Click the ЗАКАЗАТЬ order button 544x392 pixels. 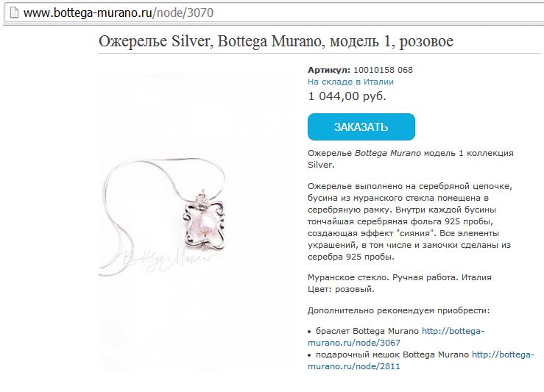click(361, 126)
